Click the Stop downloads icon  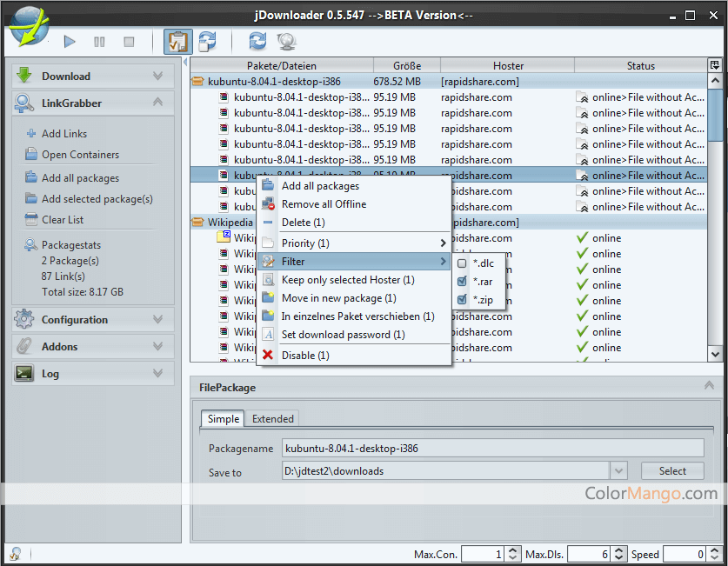click(x=128, y=41)
